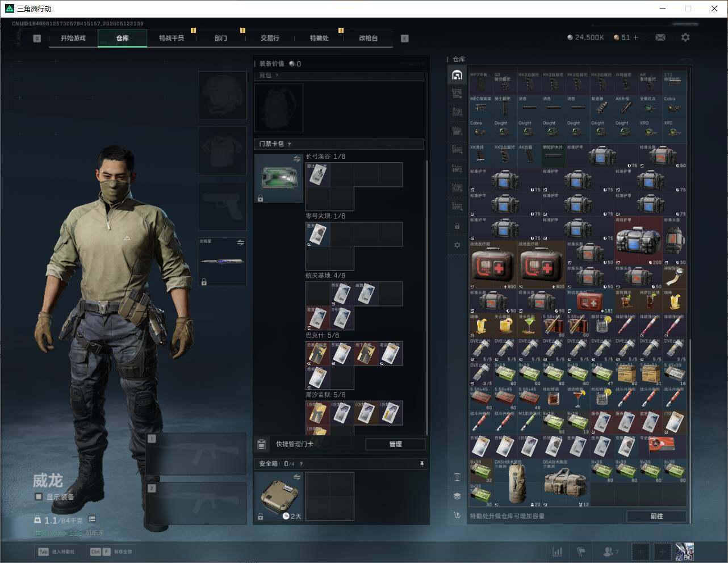The height and width of the screenshot is (563, 728).
Task: Click the 长弓溪谷: 1/6 label
Action: tap(325, 157)
